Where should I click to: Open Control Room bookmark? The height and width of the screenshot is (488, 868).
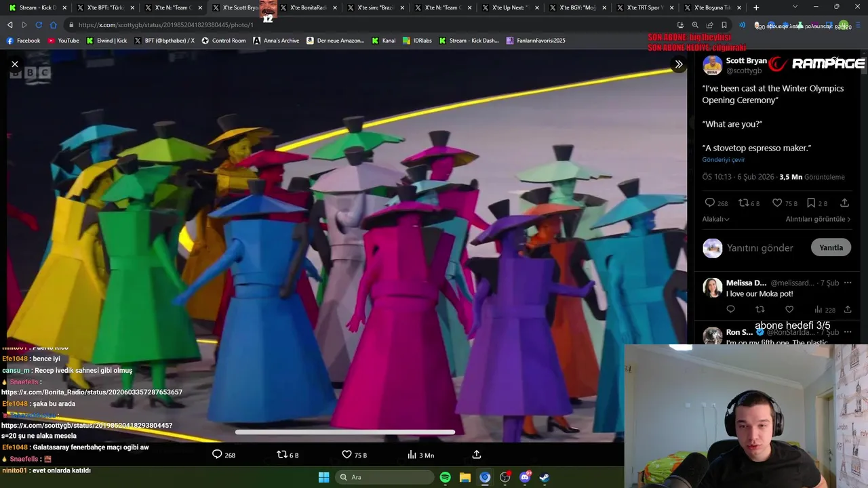[x=224, y=41]
